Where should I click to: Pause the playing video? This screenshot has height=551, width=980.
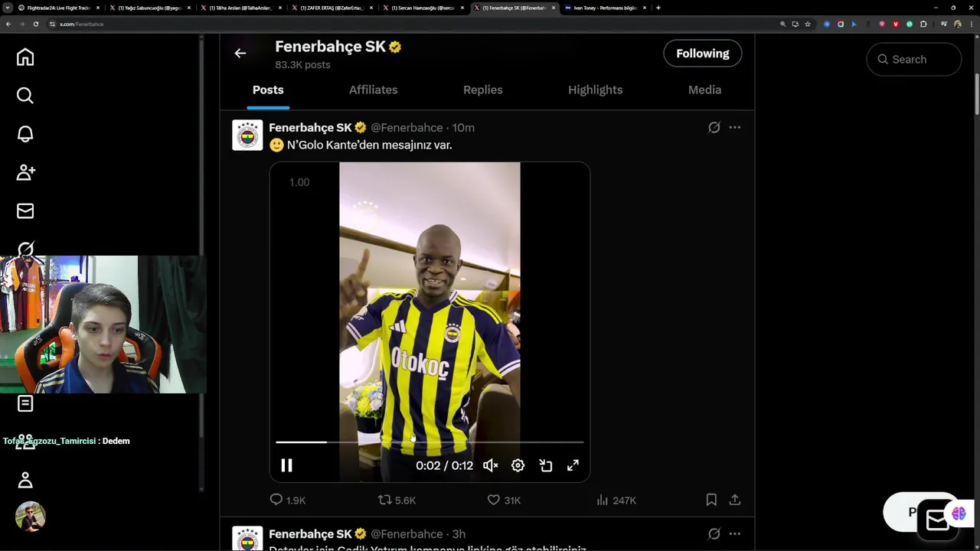(x=286, y=465)
